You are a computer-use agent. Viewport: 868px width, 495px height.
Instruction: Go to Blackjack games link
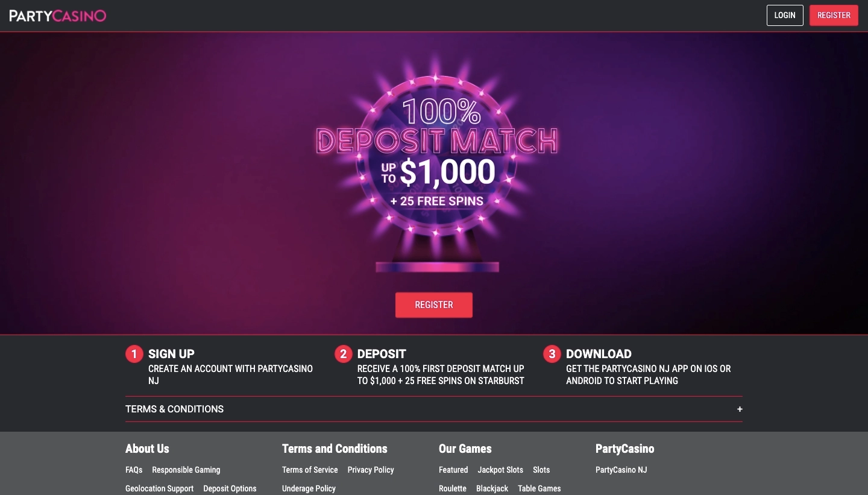(492, 488)
